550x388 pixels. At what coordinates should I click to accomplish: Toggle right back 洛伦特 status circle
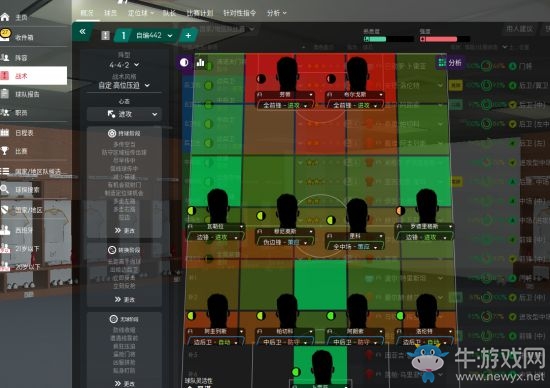point(400,316)
